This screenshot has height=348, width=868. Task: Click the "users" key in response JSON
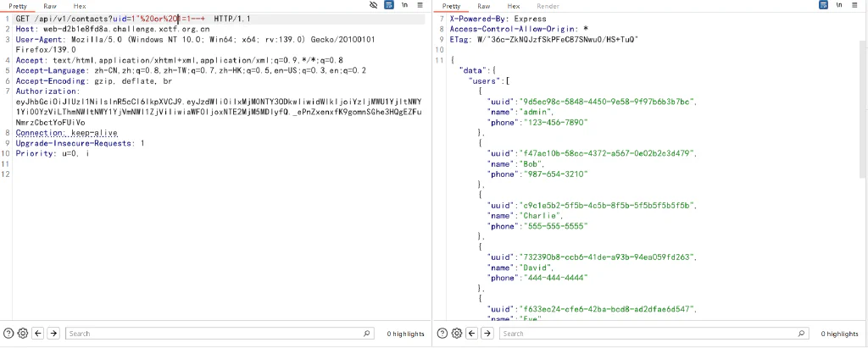(x=484, y=80)
